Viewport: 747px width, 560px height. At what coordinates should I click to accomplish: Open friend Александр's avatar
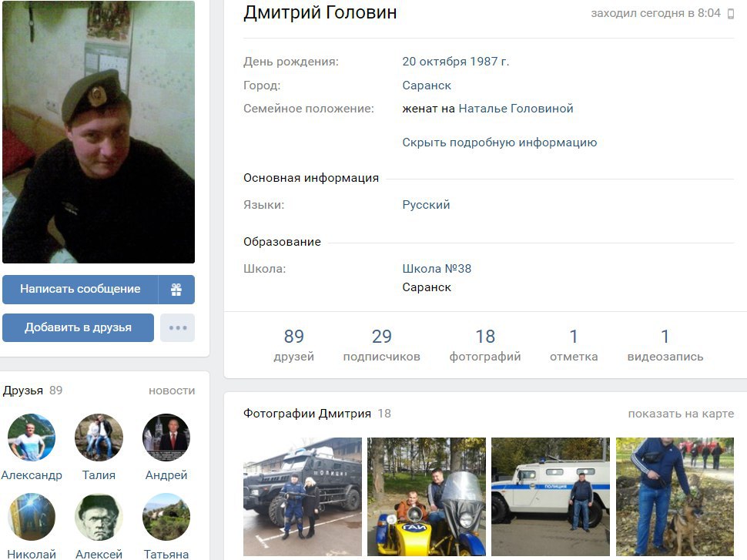tap(32, 438)
